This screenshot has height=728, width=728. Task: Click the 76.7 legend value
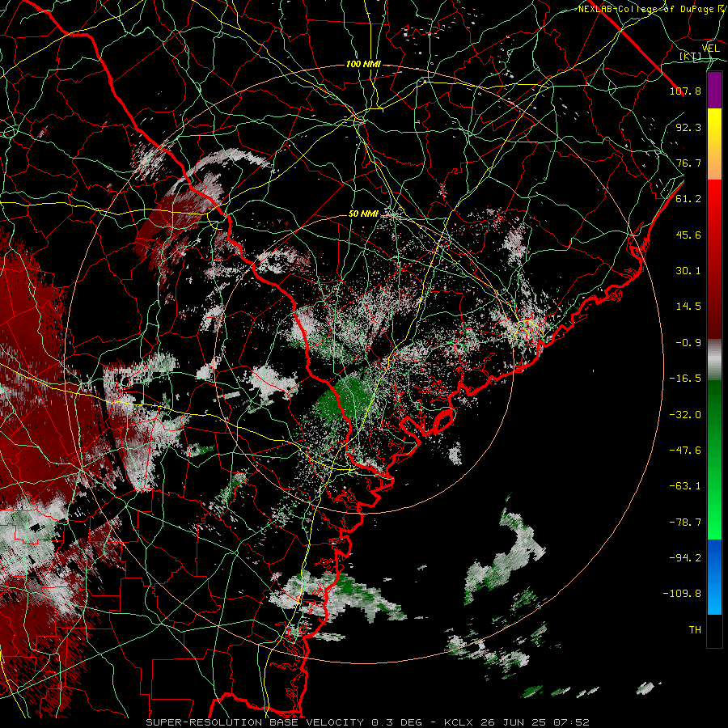(x=688, y=163)
